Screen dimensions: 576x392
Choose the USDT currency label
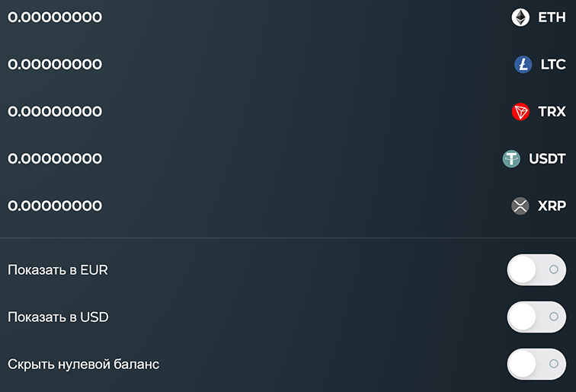click(x=547, y=159)
